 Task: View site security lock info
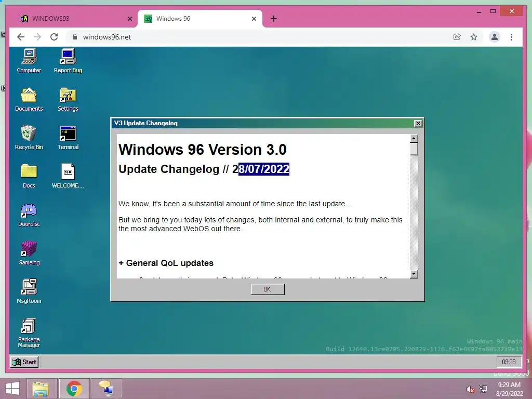coord(75,37)
